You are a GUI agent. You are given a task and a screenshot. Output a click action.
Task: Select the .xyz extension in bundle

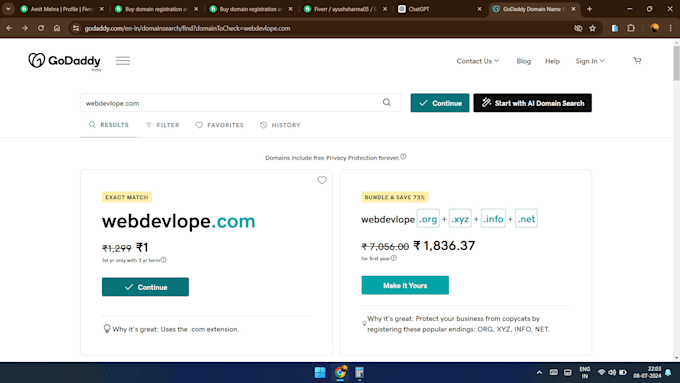460,219
